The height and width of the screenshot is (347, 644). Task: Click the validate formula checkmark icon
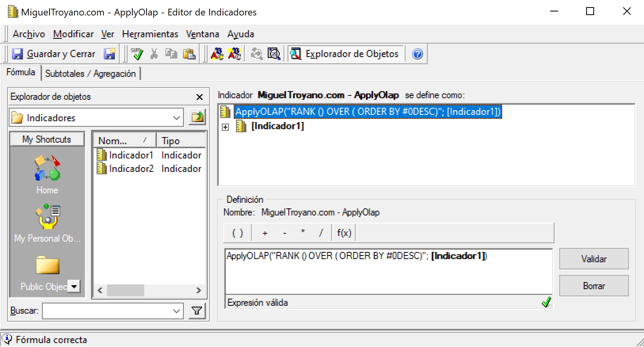point(137,54)
